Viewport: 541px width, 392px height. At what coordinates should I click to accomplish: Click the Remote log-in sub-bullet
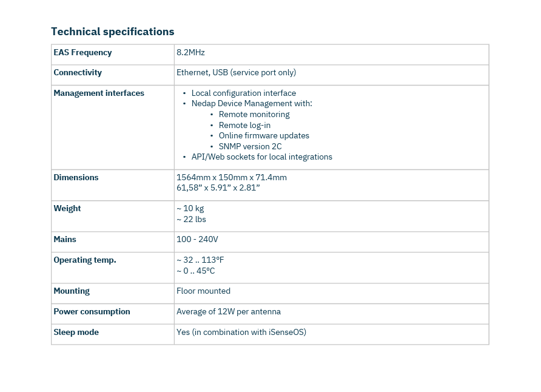[x=244, y=125]
